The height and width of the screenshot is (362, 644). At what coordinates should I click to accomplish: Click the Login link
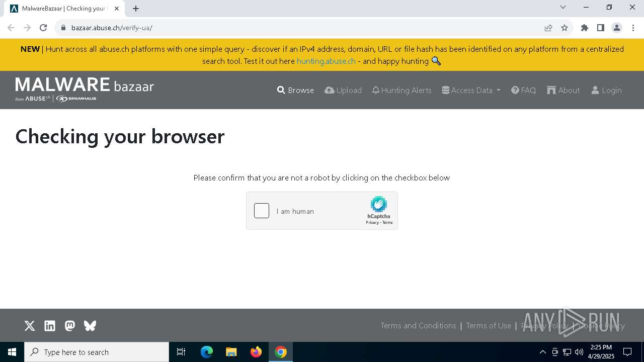point(606,90)
